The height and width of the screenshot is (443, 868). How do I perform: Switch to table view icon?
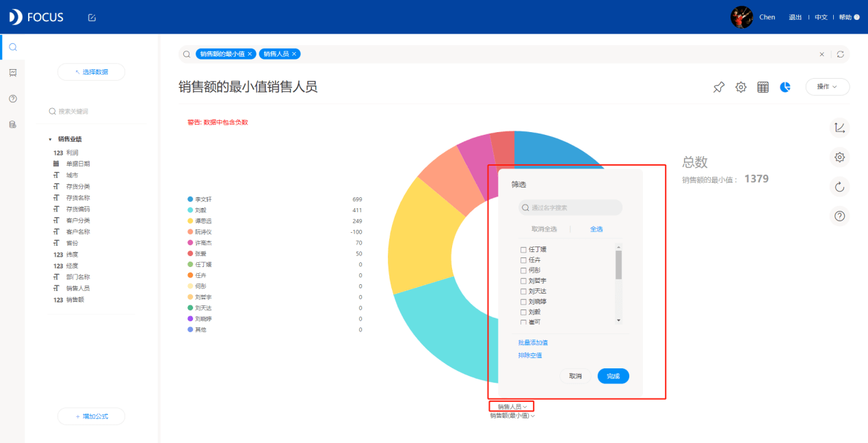point(763,87)
